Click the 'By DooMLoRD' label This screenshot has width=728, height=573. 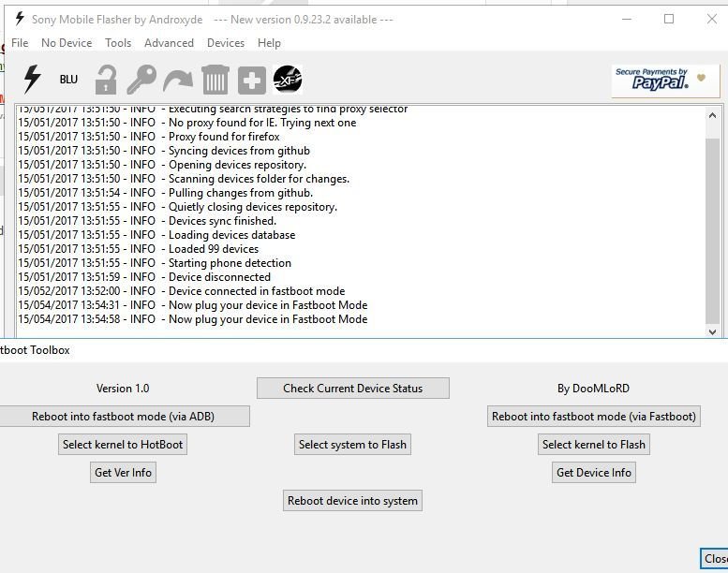point(593,389)
